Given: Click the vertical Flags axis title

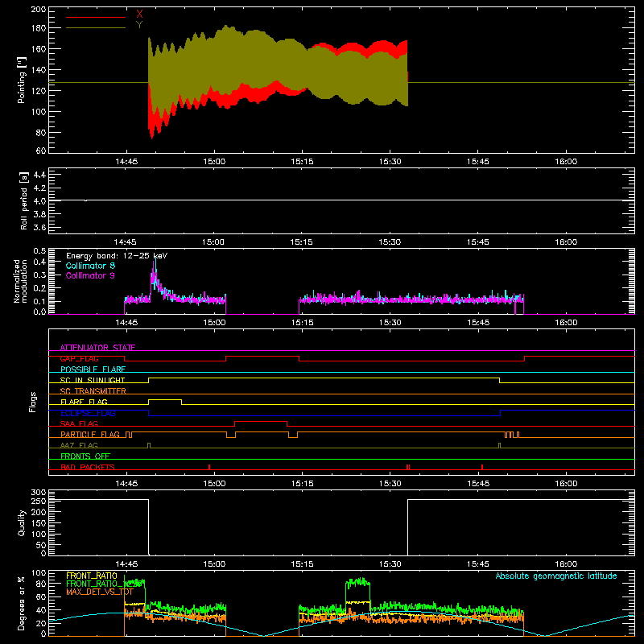Looking at the screenshot, I should pyautogui.click(x=33, y=402).
